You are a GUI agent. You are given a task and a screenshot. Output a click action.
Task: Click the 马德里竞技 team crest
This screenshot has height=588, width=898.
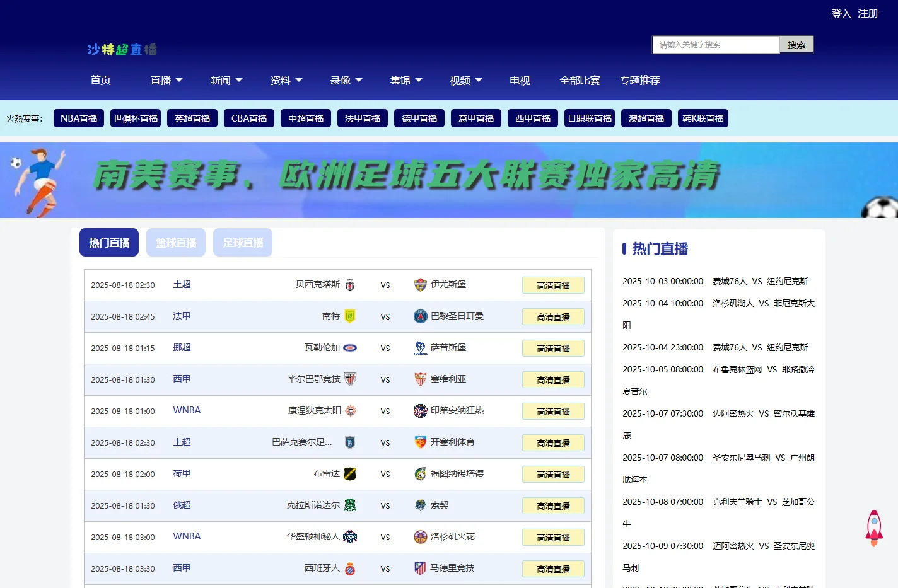coord(420,568)
